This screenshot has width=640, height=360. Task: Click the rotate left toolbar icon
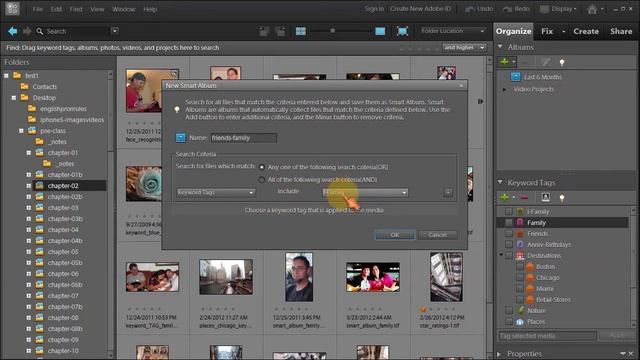264,31
